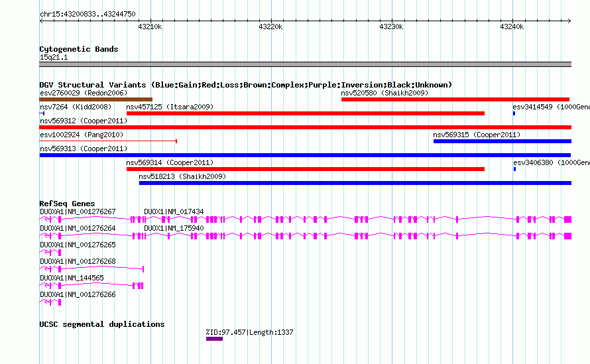Click the left arrowhead of the ruler

pyautogui.click(x=41, y=21)
